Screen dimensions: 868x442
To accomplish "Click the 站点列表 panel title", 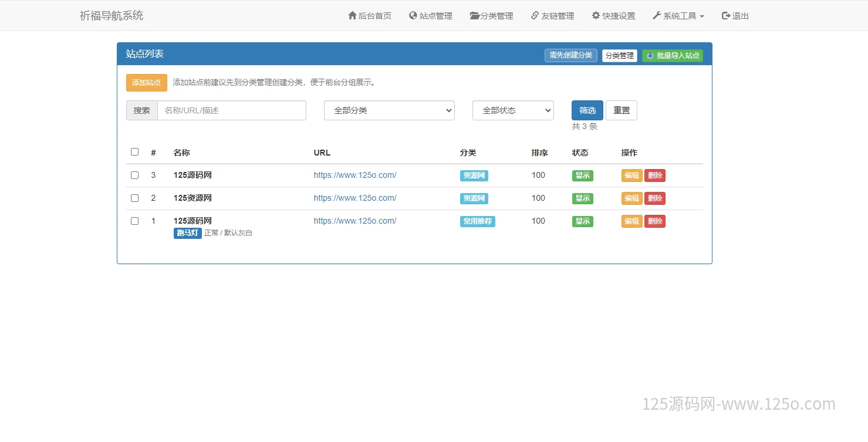I will tap(145, 54).
